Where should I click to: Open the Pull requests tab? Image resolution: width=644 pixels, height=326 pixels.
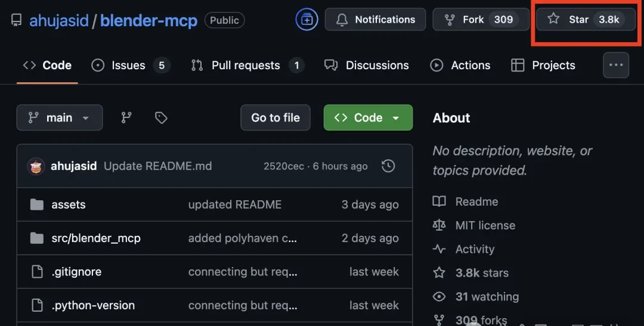(247, 66)
